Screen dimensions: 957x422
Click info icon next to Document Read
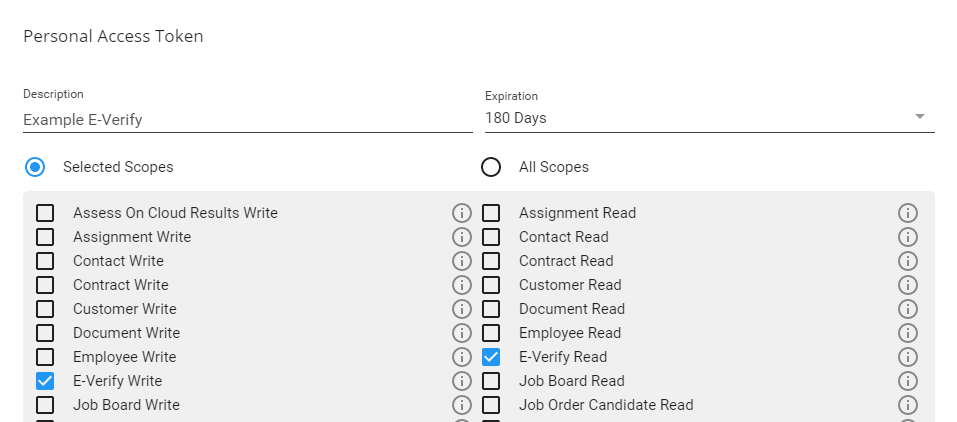[908, 309]
